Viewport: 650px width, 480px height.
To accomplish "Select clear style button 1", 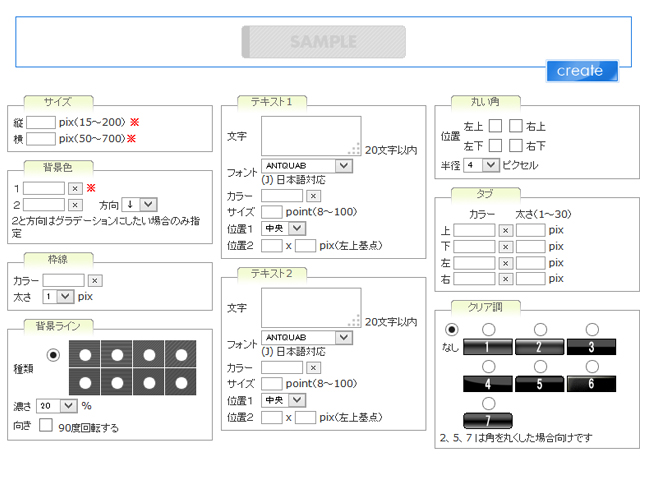I will (x=488, y=347).
